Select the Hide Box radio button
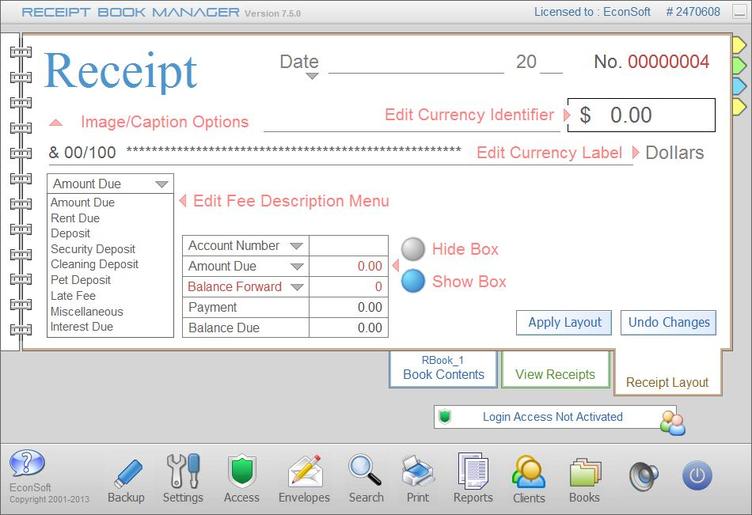752x515 pixels. pyautogui.click(x=413, y=249)
